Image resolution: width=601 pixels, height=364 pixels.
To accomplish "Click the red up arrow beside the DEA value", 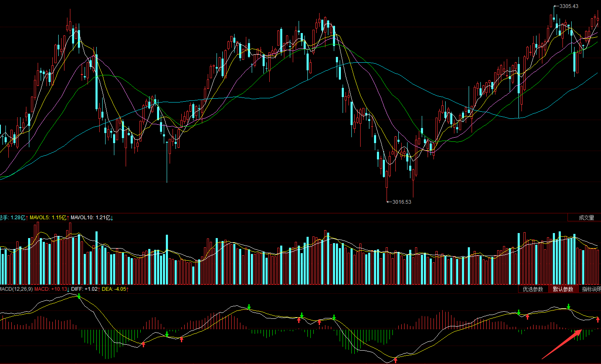I will pyautogui.click(x=127, y=289).
